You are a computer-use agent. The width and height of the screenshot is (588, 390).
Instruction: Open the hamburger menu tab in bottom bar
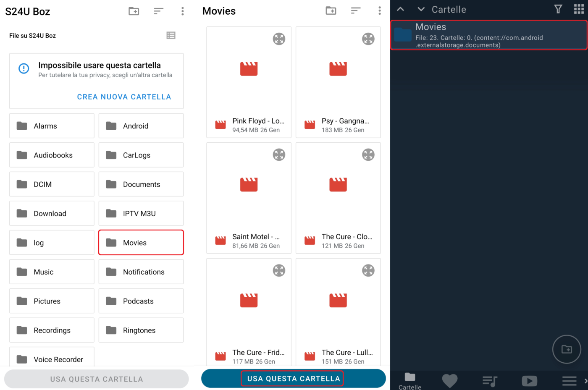(x=570, y=381)
